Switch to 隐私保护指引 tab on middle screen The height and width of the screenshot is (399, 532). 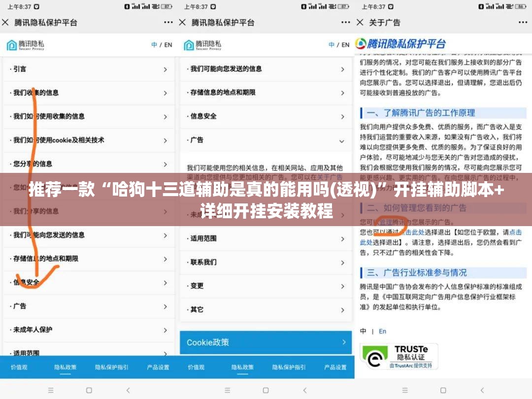click(x=289, y=367)
